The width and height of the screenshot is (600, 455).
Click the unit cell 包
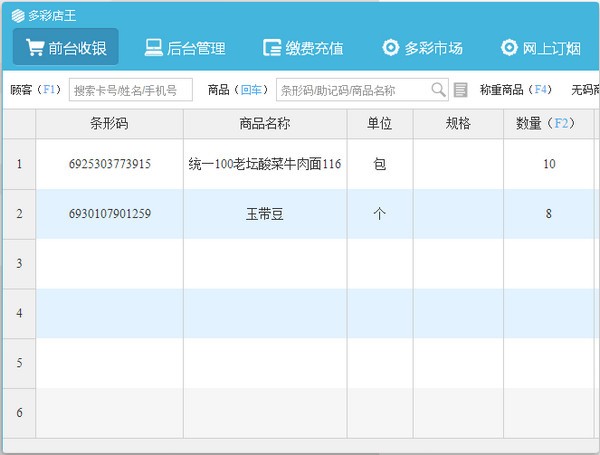coord(380,164)
